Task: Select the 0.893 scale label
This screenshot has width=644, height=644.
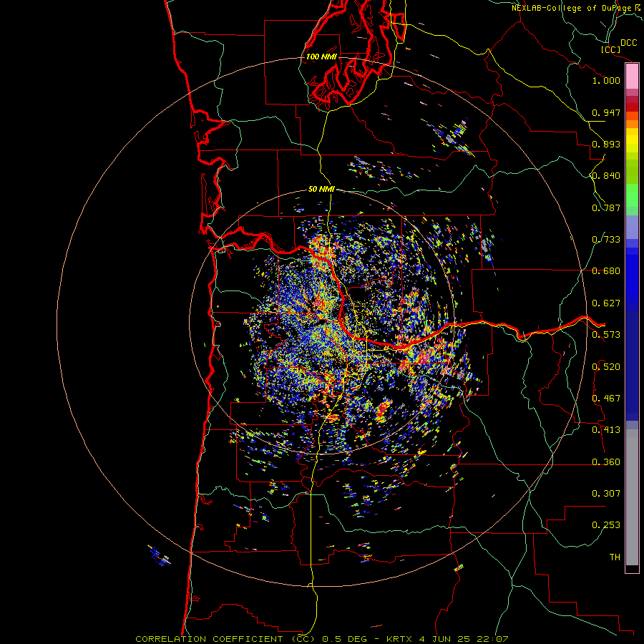Action: tap(606, 144)
